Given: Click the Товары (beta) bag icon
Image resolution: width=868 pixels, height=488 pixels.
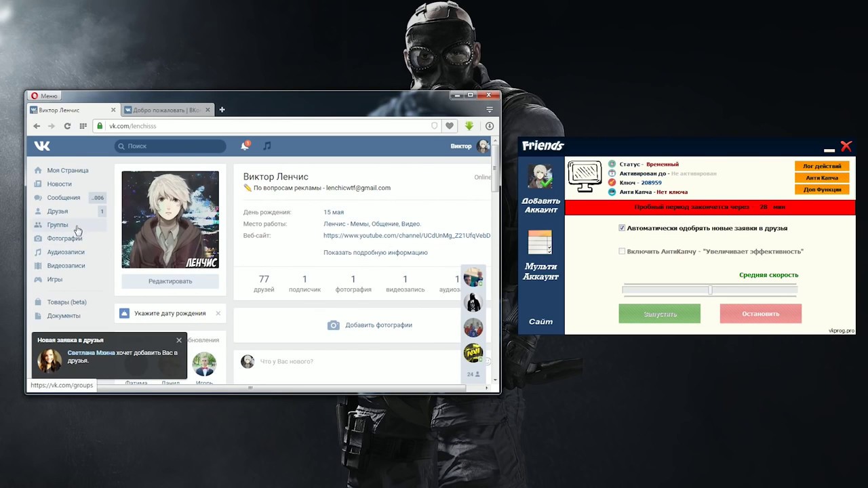Looking at the screenshot, I should pyautogui.click(x=38, y=302).
